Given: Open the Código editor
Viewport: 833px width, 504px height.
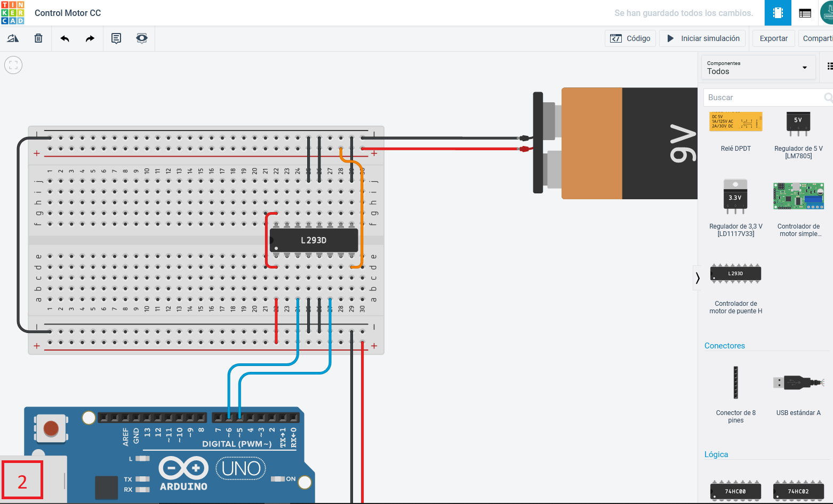Looking at the screenshot, I should 630,38.
